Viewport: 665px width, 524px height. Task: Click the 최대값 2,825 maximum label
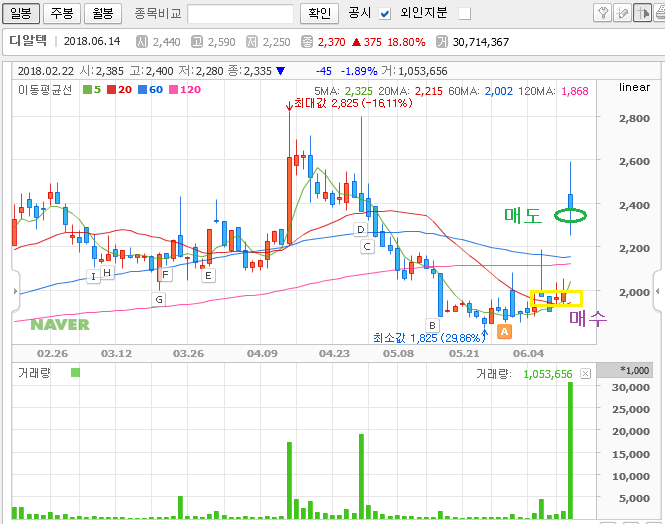[x=353, y=103]
